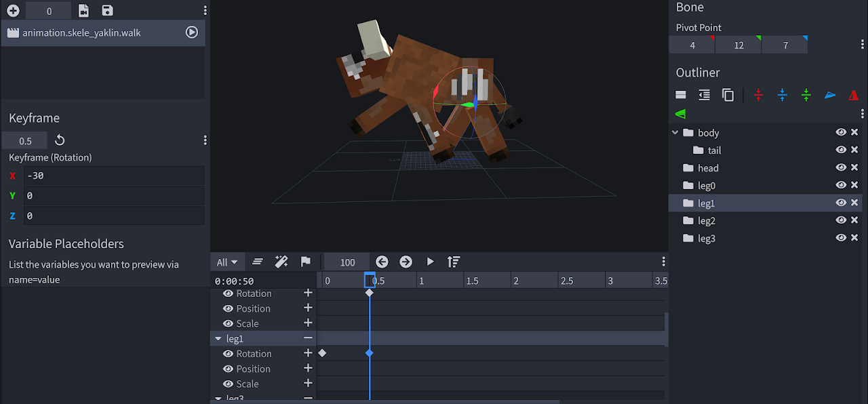Select the leg3 bone in the Outliner
This screenshot has width=868, height=404.
click(x=707, y=238)
